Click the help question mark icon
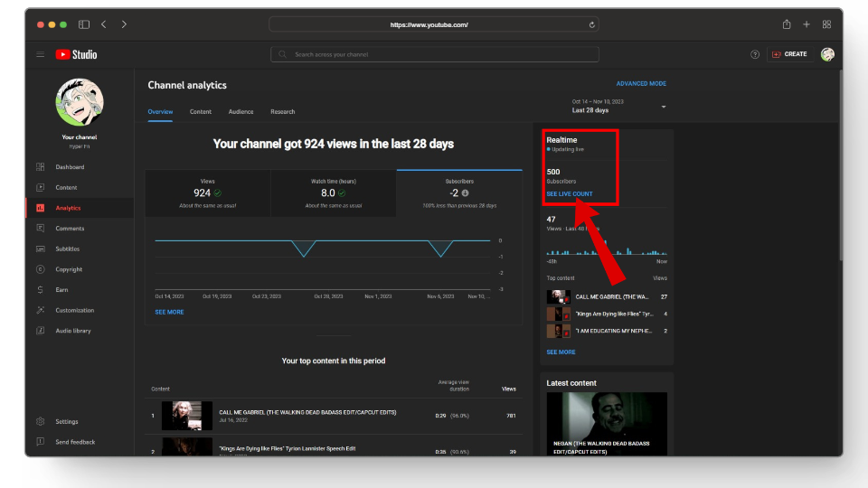 (x=755, y=54)
